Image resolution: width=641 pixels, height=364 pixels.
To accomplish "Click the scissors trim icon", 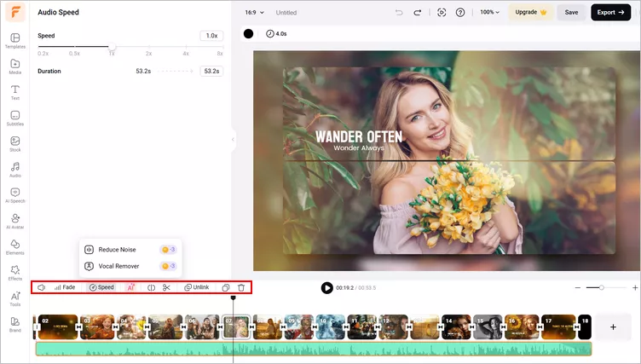I will tap(166, 287).
